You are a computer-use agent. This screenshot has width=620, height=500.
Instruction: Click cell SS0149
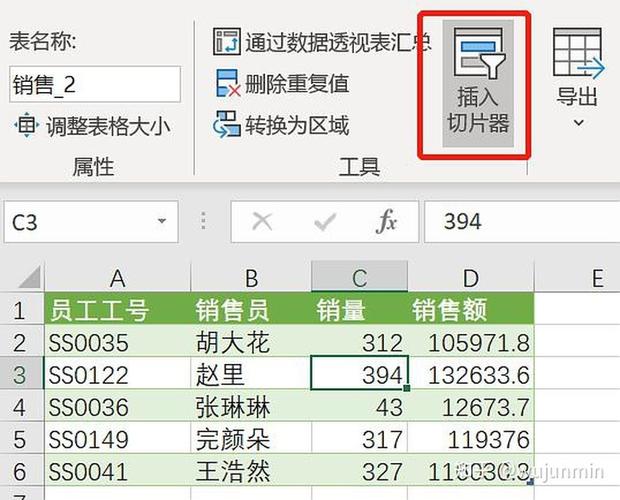(x=118, y=438)
